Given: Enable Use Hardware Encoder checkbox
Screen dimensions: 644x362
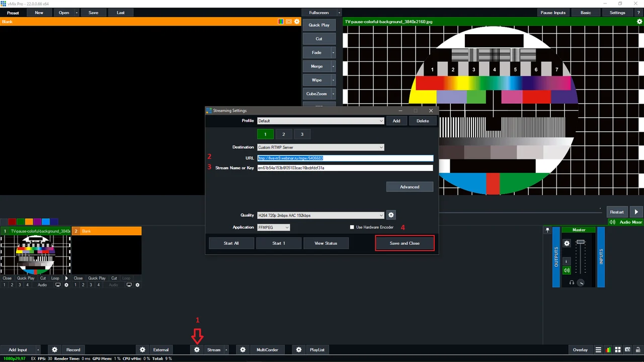Looking at the screenshot, I should tap(352, 227).
